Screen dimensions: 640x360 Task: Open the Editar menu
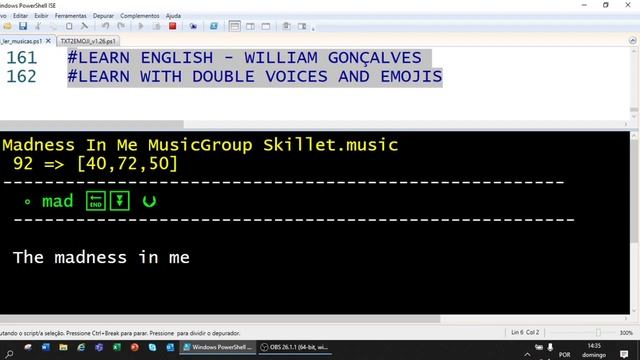[20, 16]
